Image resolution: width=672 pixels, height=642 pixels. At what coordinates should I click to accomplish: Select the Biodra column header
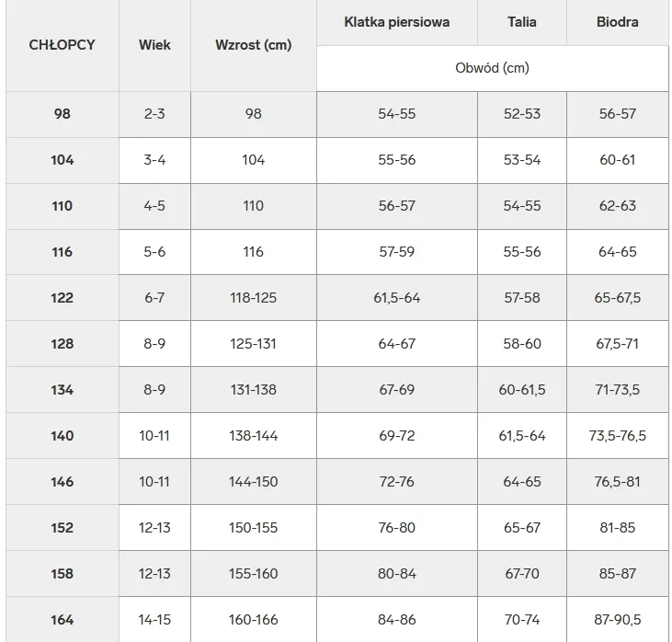[x=617, y=22]
